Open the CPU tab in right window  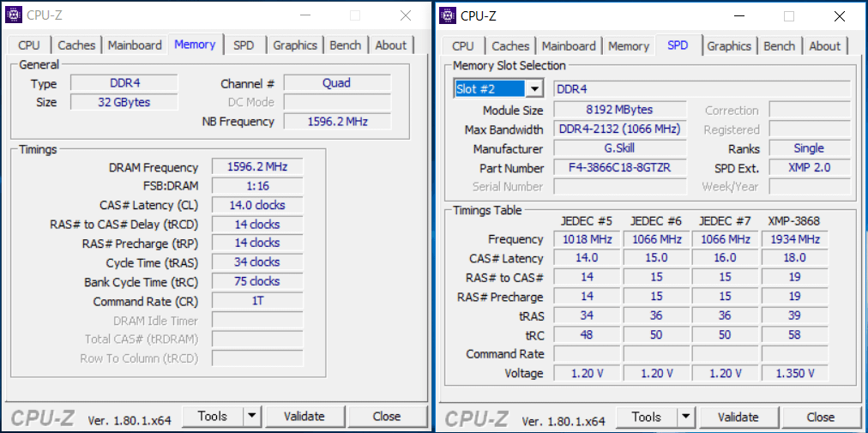[463, 46]
